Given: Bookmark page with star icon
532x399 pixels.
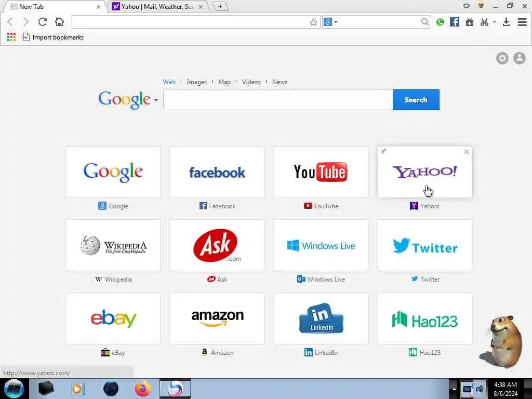Looking at the screenshot, I should tap(313, 22).
